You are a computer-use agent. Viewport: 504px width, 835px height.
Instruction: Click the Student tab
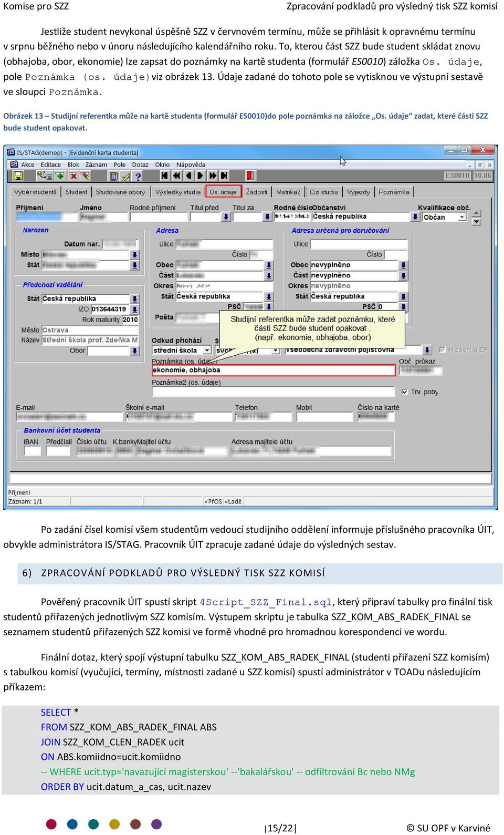76,192
